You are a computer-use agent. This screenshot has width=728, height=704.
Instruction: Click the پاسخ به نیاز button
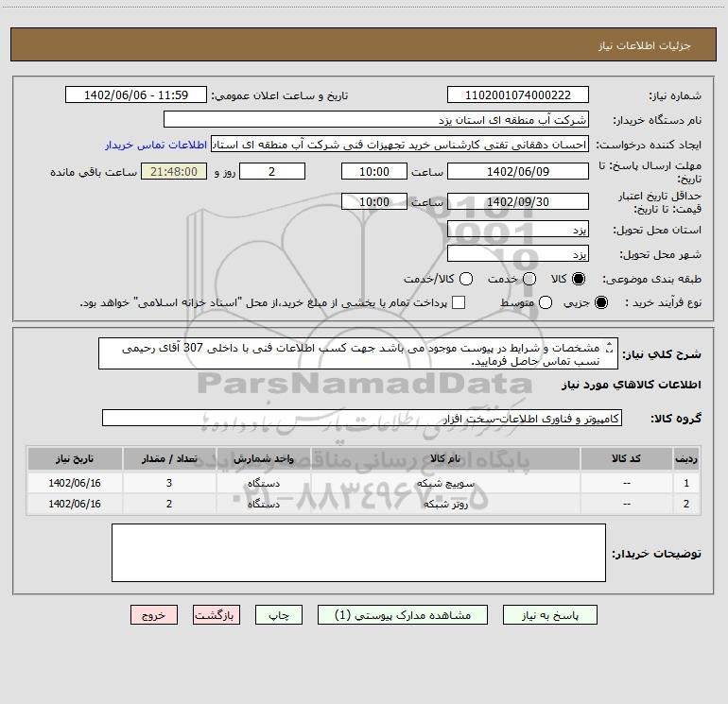550,615
